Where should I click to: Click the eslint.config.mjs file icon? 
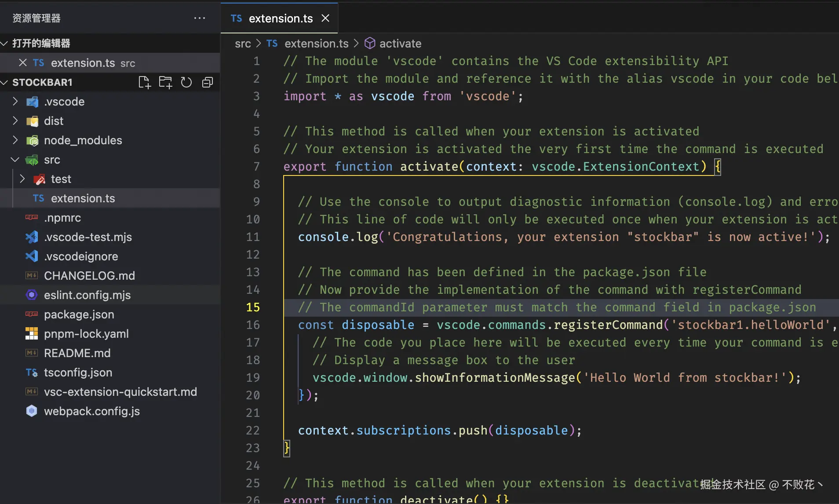[32, 295]
